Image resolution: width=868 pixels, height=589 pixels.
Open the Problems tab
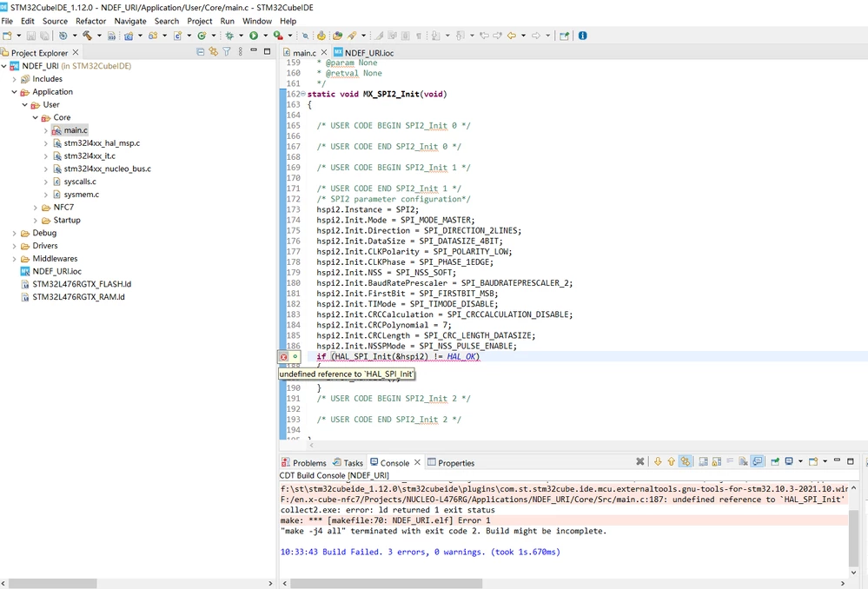tap(304, 463)
